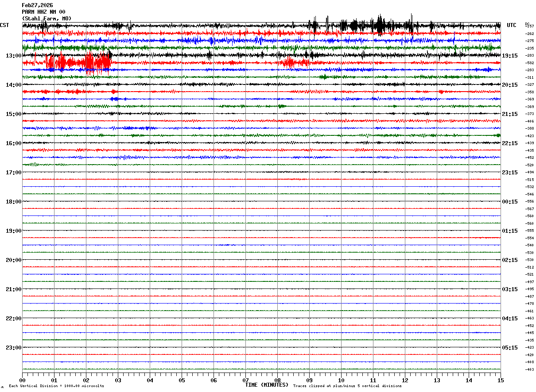The image size is (536, 392).
Task: Click the 21:00 CST time label
Action: [14, 289]
